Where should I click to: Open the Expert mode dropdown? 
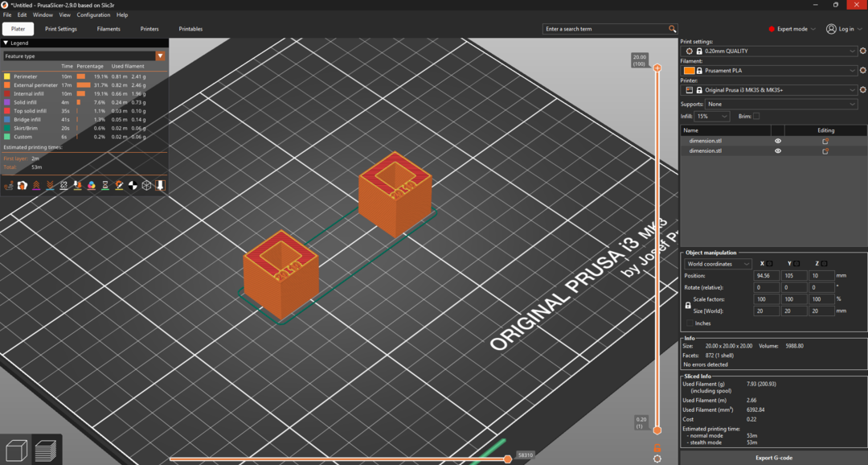point(792,29)
